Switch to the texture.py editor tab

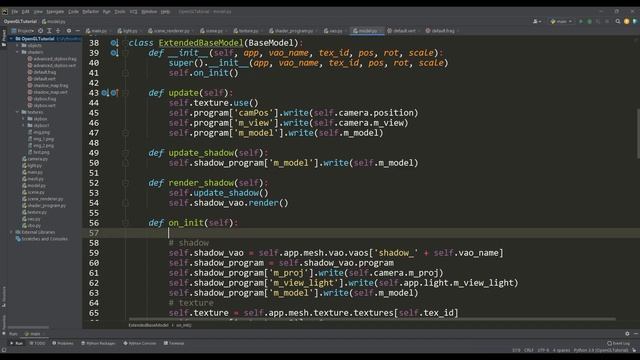(248, 31)
